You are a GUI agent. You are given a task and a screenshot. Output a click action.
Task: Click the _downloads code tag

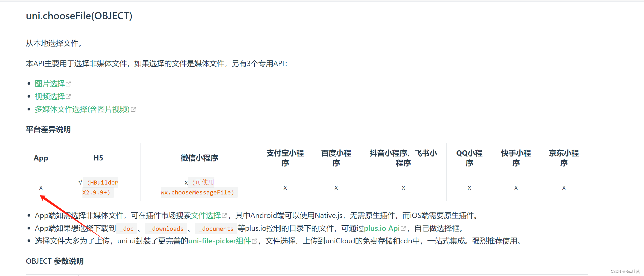click(x=166, y=229)
